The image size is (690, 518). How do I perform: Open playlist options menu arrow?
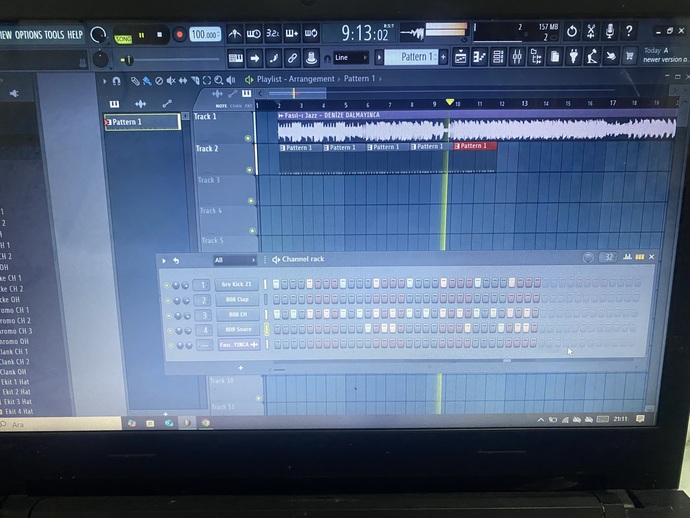point(104,81)
